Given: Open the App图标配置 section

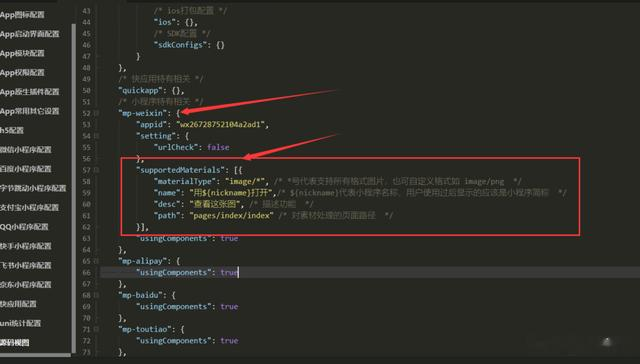Looking at the screenshot, I should coord(22,15).
